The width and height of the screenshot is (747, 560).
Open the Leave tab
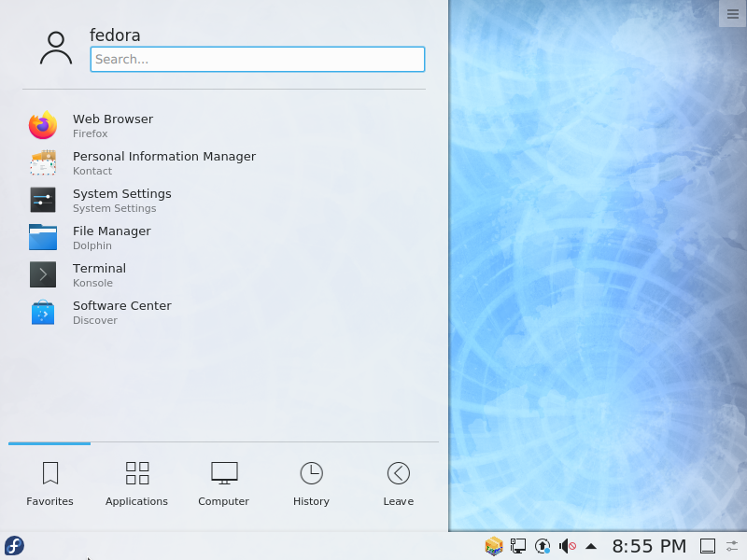[399, 484]
